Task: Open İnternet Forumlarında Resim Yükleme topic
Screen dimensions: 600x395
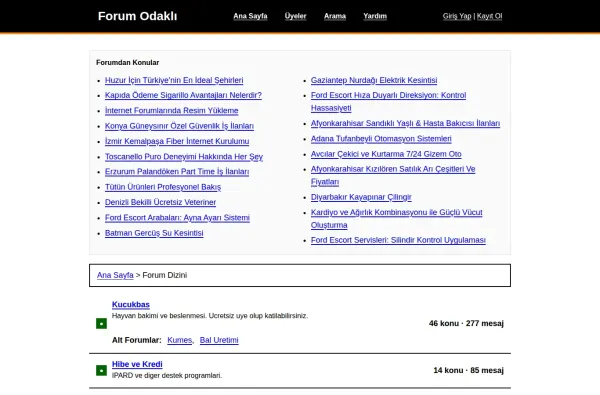Action: coord(171,110)
